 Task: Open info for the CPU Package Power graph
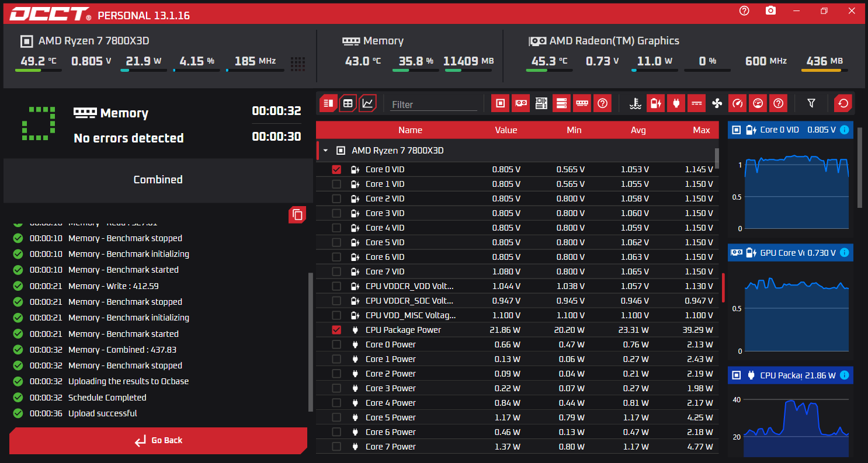click(844, 375)
